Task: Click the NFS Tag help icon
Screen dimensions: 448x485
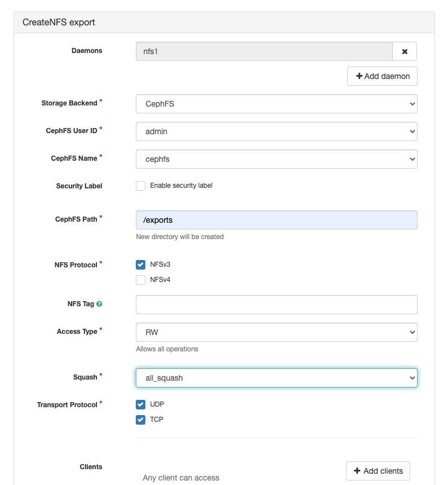Action: tap(99, 304)
